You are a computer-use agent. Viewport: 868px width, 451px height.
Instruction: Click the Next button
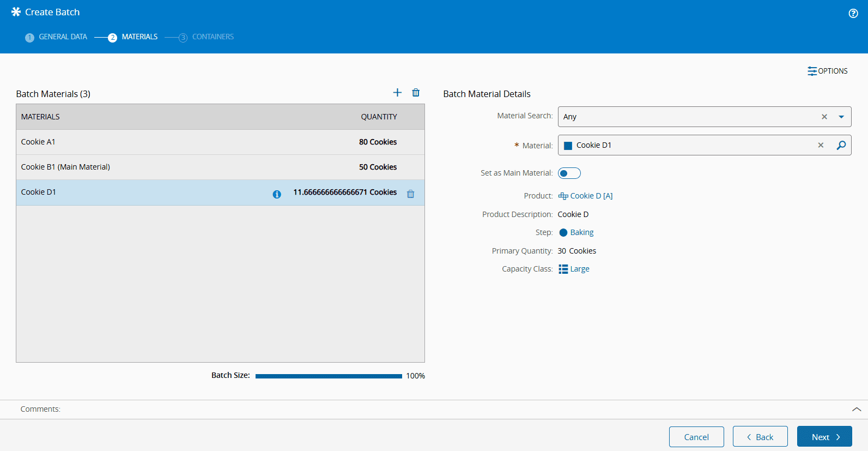[x=824, y=437]
